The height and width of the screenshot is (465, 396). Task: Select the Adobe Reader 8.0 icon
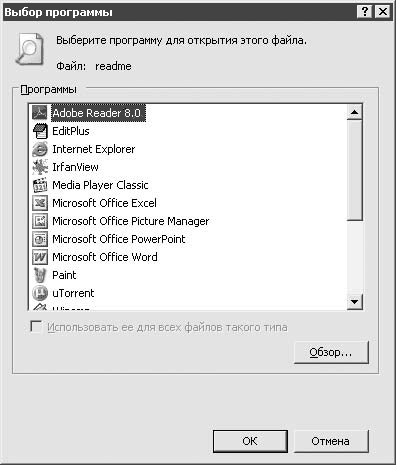click(40, 113)
